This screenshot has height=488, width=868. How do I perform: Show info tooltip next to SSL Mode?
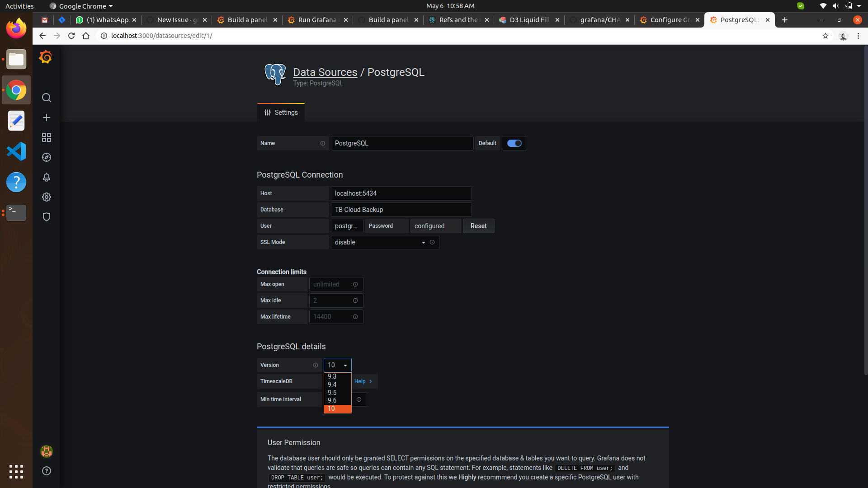[x=432, y=242]
